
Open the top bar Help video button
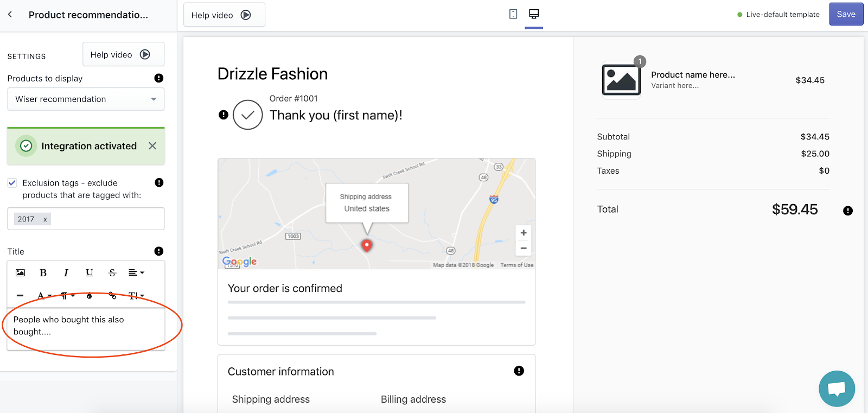tap(224, 15)
